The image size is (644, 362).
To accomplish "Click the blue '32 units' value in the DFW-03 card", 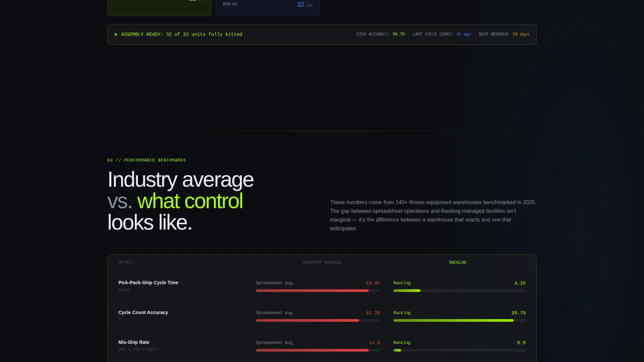I will (x=305, y=5).
